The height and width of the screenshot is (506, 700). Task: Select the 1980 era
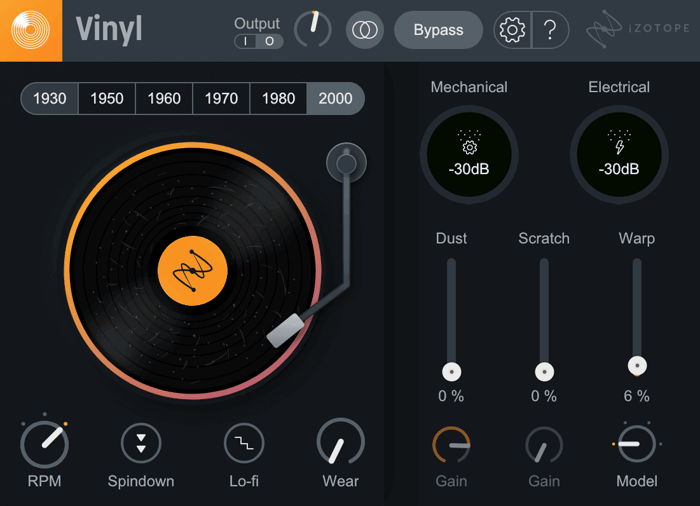[x=278, y=98]
